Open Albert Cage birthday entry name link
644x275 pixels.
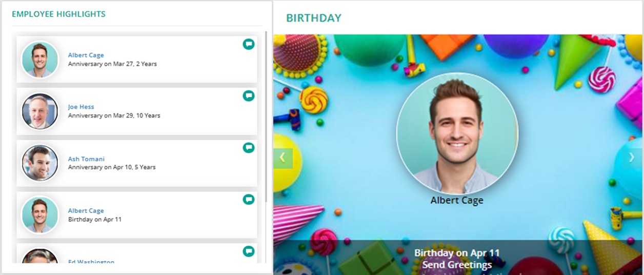click(86, 211)
